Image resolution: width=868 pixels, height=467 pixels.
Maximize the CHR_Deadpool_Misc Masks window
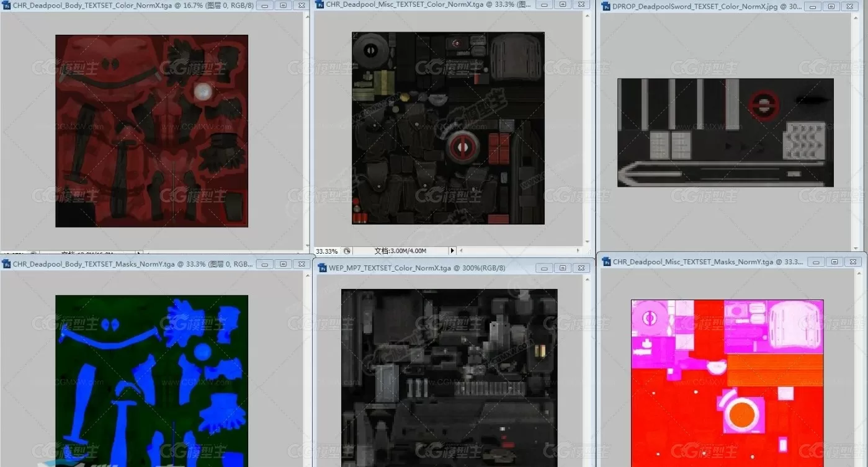pyautogui.click(x=835, y=262)
